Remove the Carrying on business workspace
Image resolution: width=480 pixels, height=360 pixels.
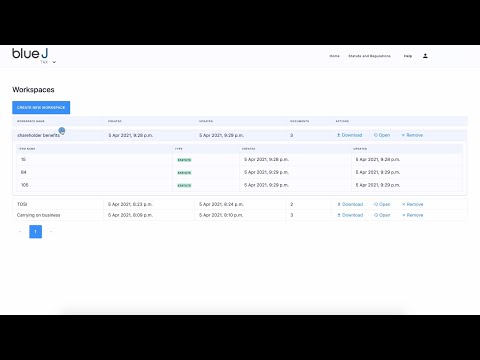[413, 215]
